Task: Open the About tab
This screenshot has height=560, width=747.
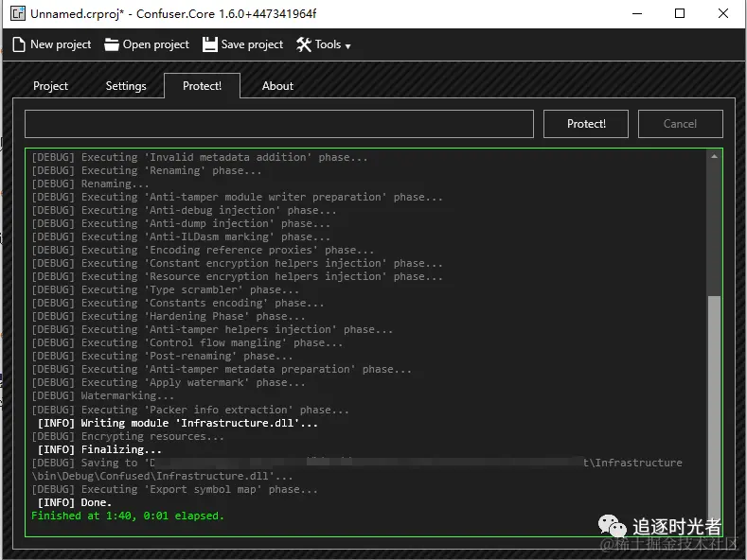Action: pos(277,86)
